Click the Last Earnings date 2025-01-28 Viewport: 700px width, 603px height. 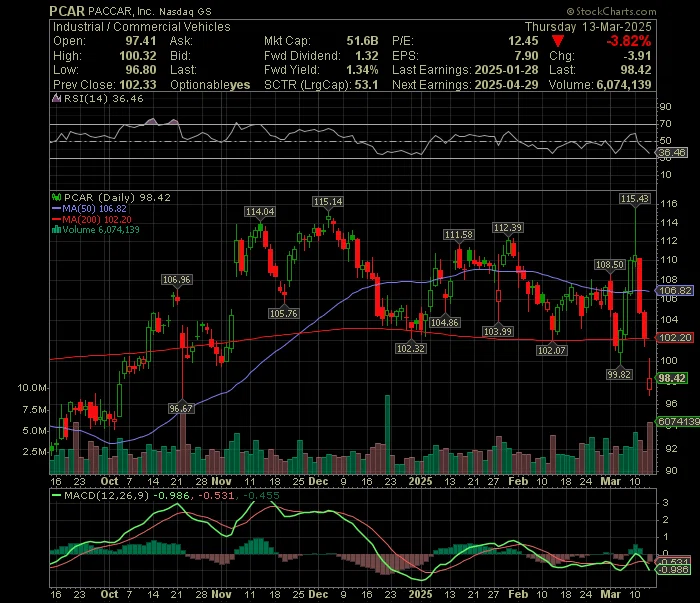click(x=506, y=70)
